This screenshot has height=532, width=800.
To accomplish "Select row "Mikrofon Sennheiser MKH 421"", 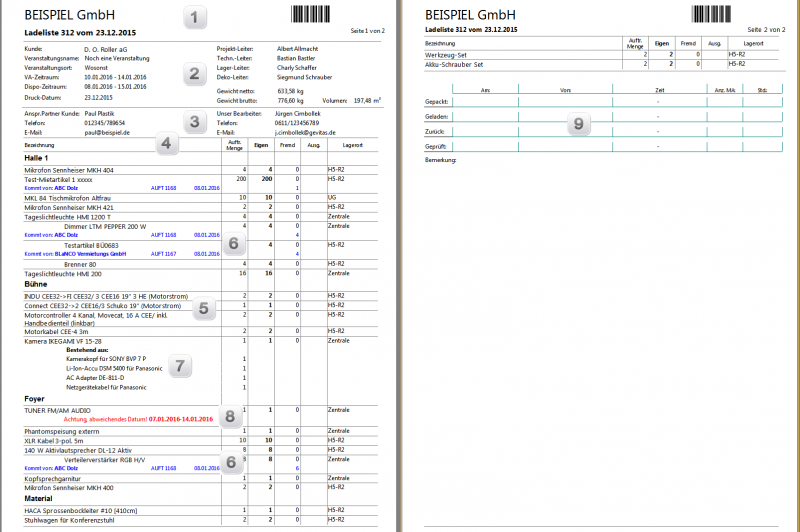I will pyautogui.click(x=201, y=208).
